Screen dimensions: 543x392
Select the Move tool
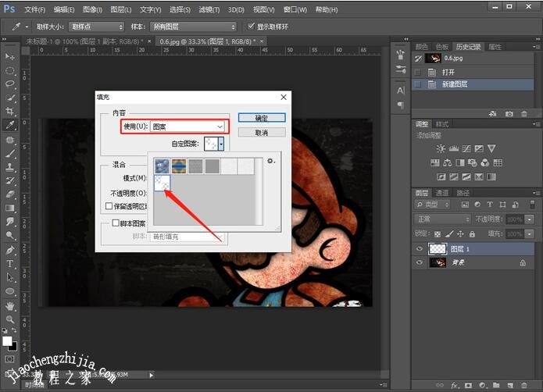[10, 57]
